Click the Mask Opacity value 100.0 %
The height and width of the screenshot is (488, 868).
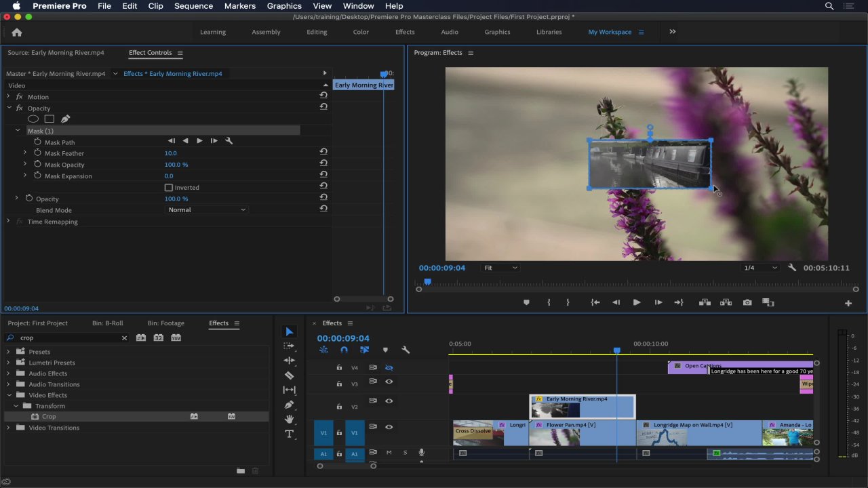tap(176, 165)
